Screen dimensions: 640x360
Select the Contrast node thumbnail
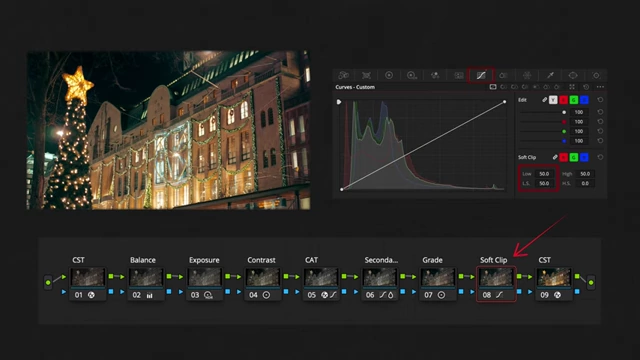pos(263,277)
